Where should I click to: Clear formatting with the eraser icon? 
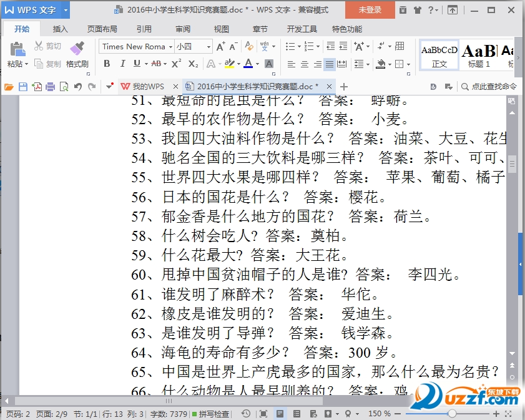tap(249, 46)
